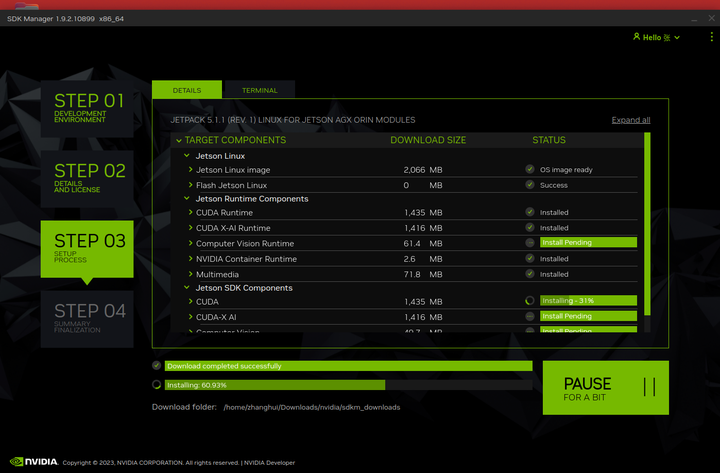Click the SDK Manager window title text
Viewport: 720px width, 473px height.
65,19
